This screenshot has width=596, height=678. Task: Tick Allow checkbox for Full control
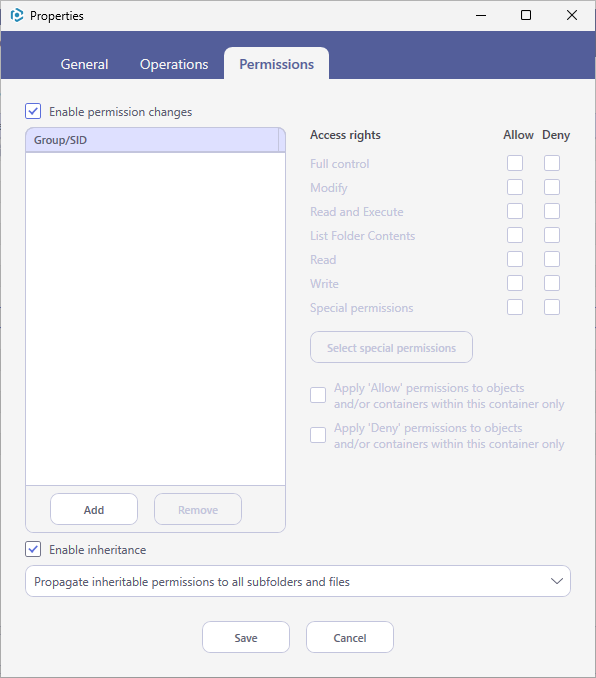point(515,163)
